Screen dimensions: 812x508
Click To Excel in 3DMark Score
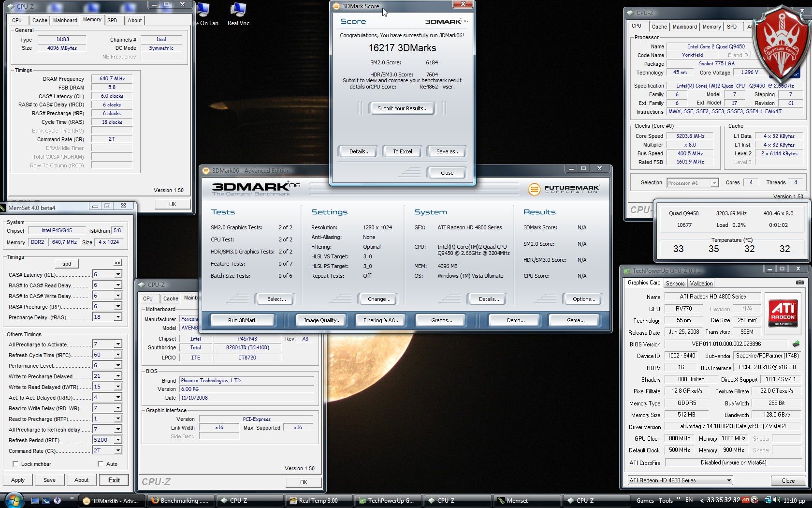402,151
